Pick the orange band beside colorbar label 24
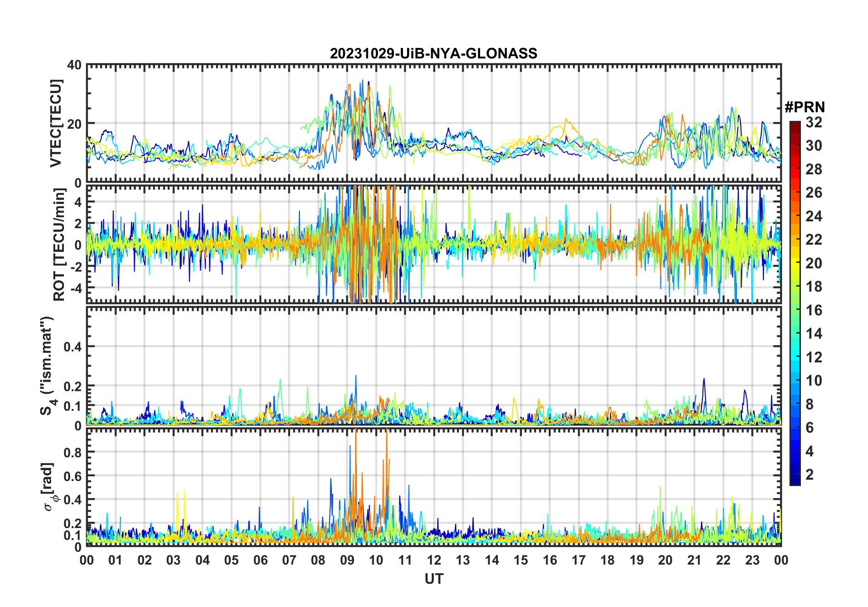This screenshot has height=607, width=868. pos(795,216)
